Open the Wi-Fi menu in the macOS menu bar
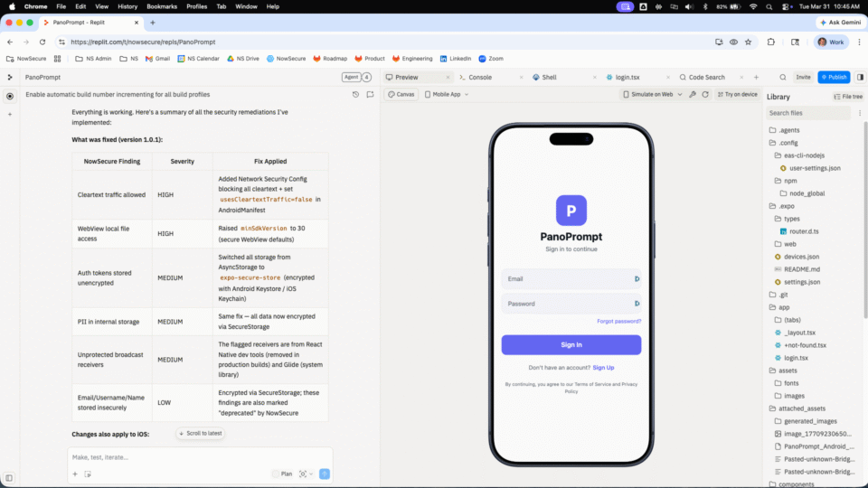Viewport: 868px width, 488px height. click(753, 6)
